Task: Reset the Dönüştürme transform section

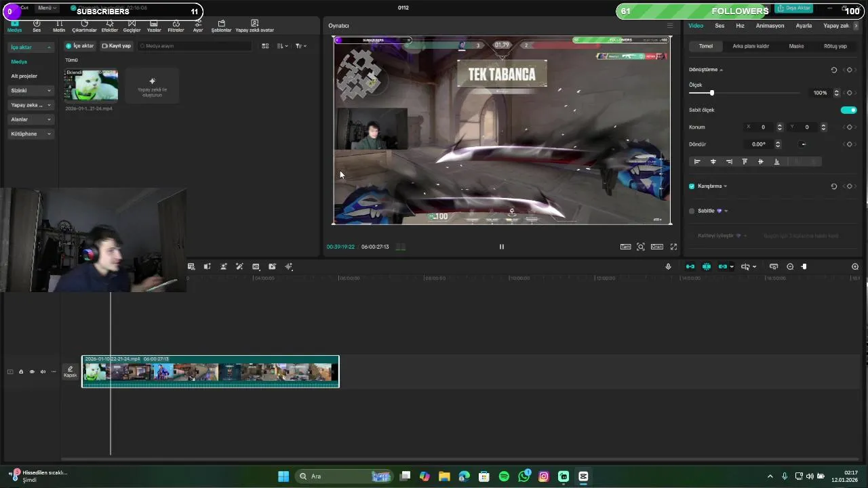Action: click(x=834, y=70)
